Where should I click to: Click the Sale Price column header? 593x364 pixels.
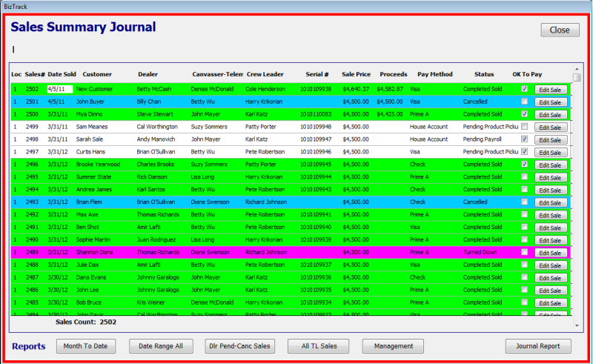pyautogui.click(x=357, y=74)
